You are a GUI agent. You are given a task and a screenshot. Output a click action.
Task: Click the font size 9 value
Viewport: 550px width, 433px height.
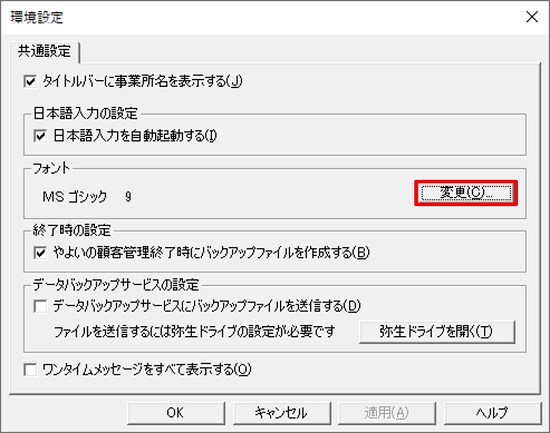click(x=128, y=196)
